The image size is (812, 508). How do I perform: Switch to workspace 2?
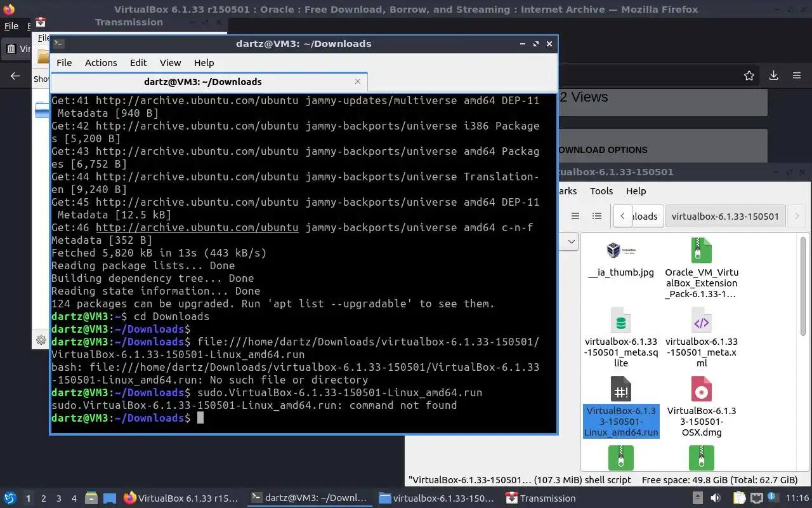pos(43,498)
